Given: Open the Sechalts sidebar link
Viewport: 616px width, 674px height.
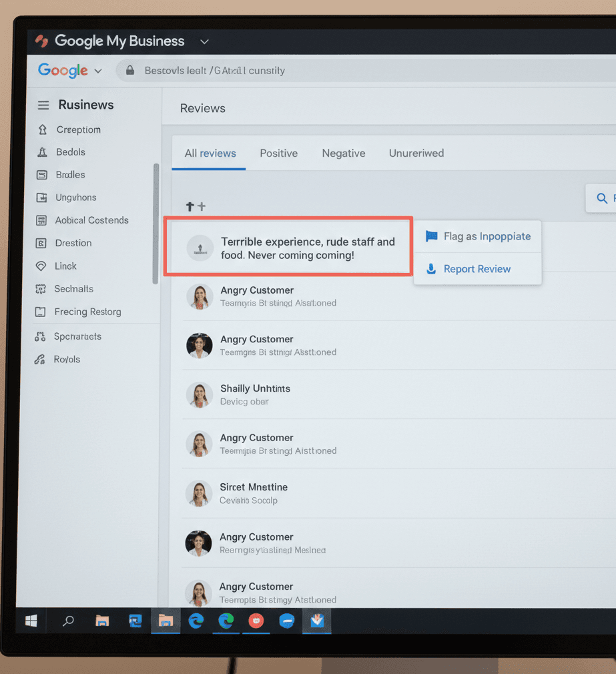Looking at the screenshot, I should pyautogui.click(x=74, y=289).
